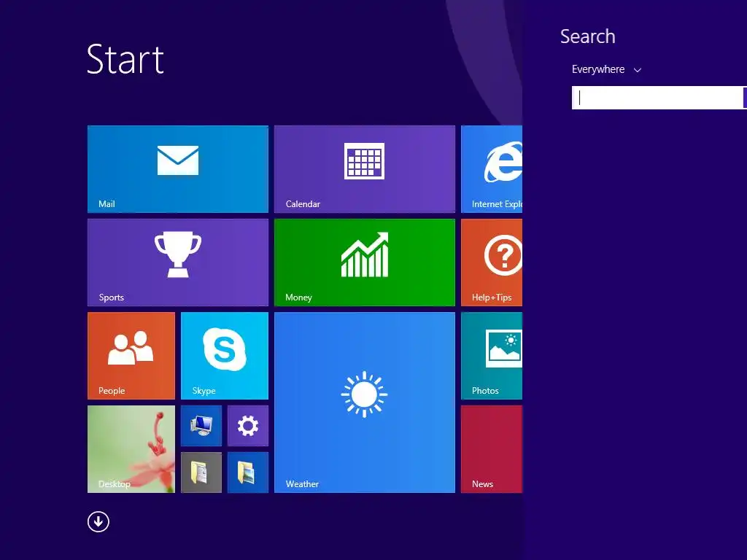Open the Weather tile
Viewport: 747px width, 560px height.
coord(365,402)
